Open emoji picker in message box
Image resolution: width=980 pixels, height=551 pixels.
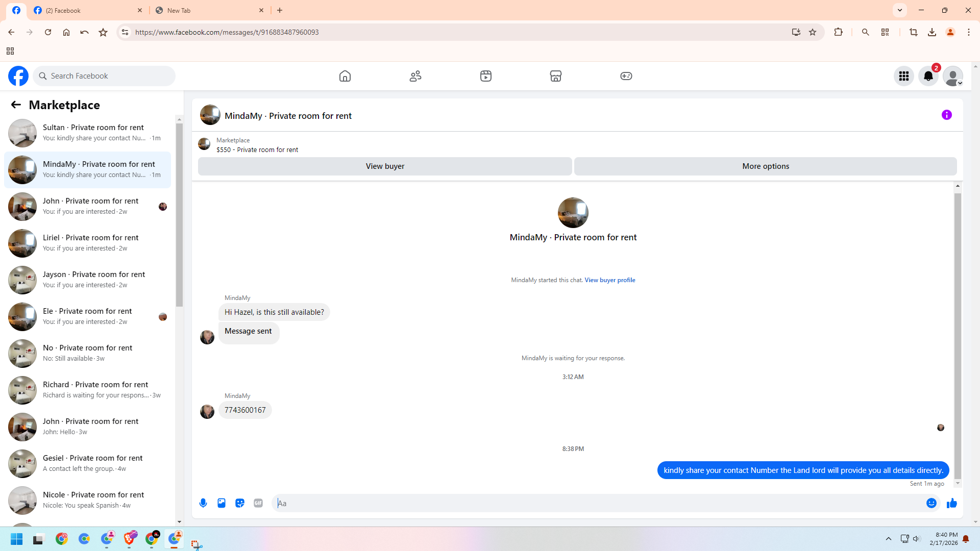pos(932,503)
